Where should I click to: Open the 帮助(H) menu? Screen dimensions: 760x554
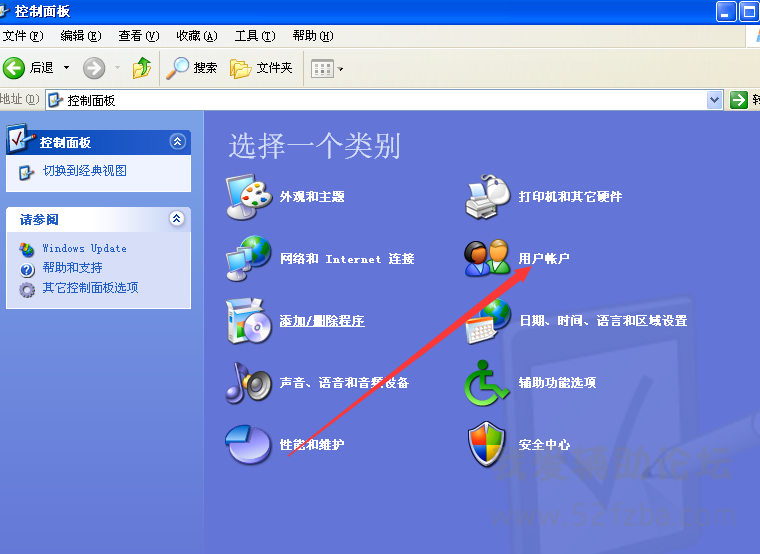click(x=313, y=36)
